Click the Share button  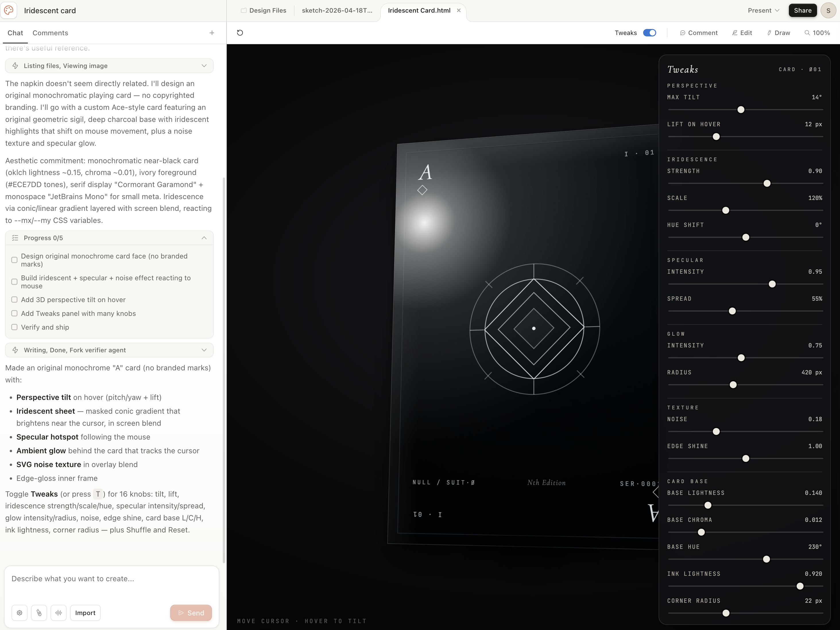pyautogui.click(x=802, y=10)
